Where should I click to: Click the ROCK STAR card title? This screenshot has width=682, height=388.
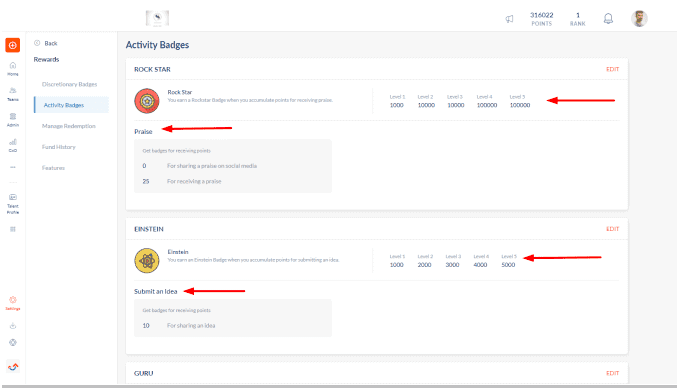[x=152, y=69]
